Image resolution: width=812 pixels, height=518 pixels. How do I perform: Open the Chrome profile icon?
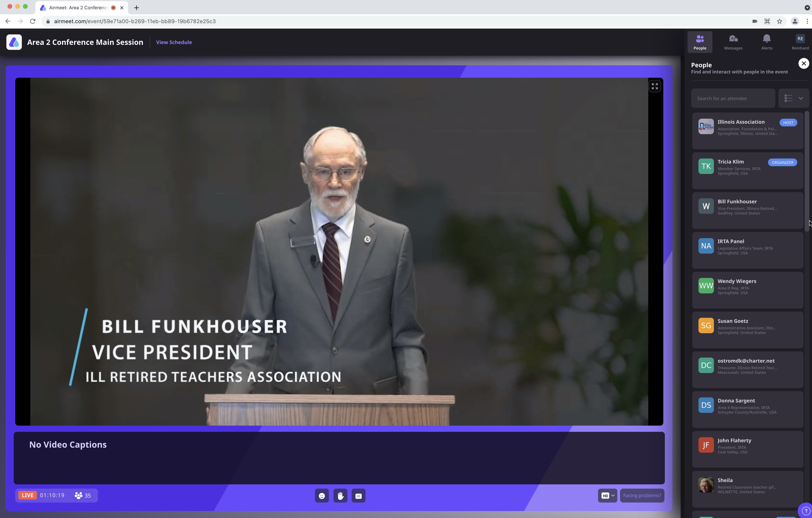795,21
